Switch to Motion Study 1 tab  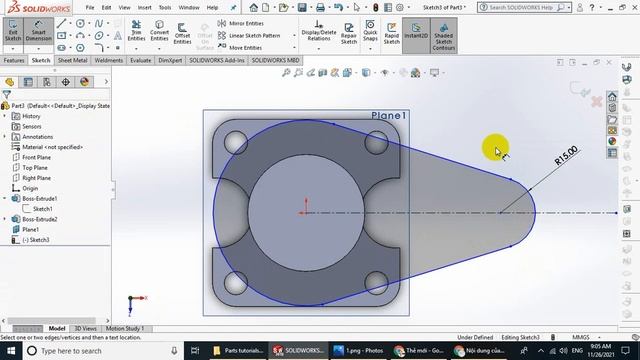pos(125,328)
